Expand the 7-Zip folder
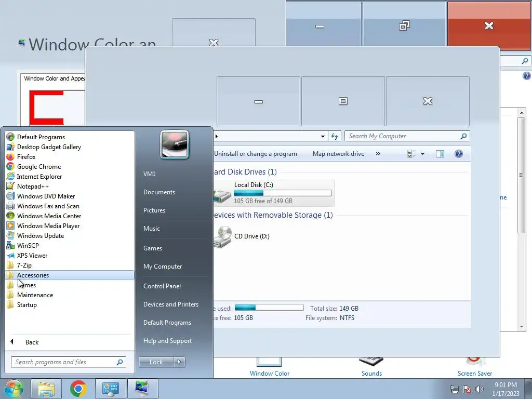 click(x=70, y=265)
